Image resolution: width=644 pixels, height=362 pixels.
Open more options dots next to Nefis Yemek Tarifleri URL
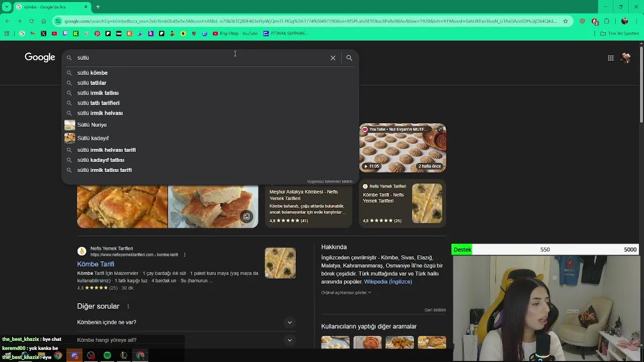point(185,255)
